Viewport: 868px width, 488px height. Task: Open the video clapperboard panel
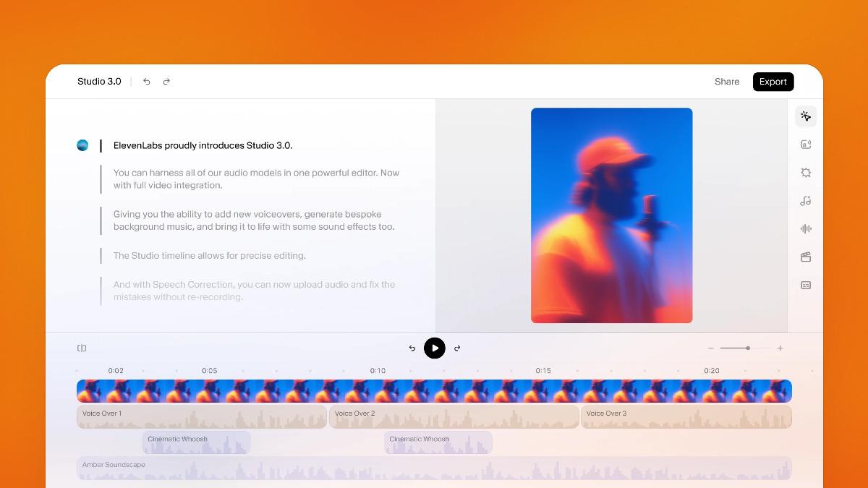click(806, 257)
